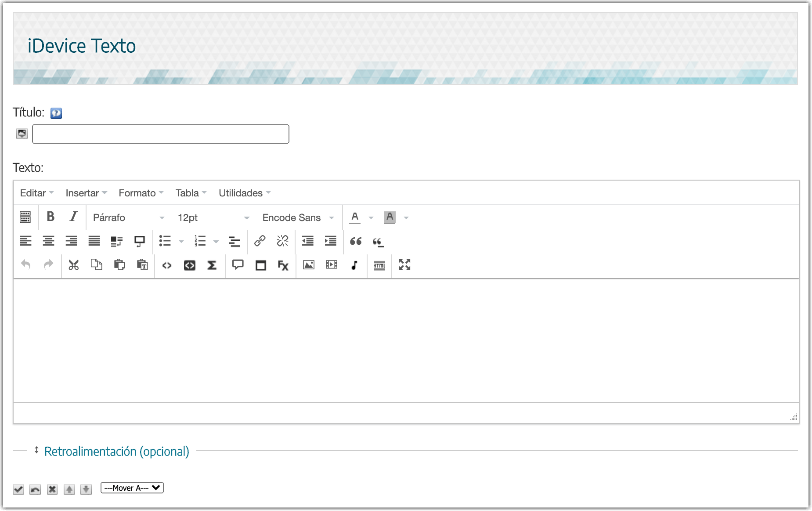
Task: Open the Encode Sans font family dropdown
Action: [x=298, y=217]
